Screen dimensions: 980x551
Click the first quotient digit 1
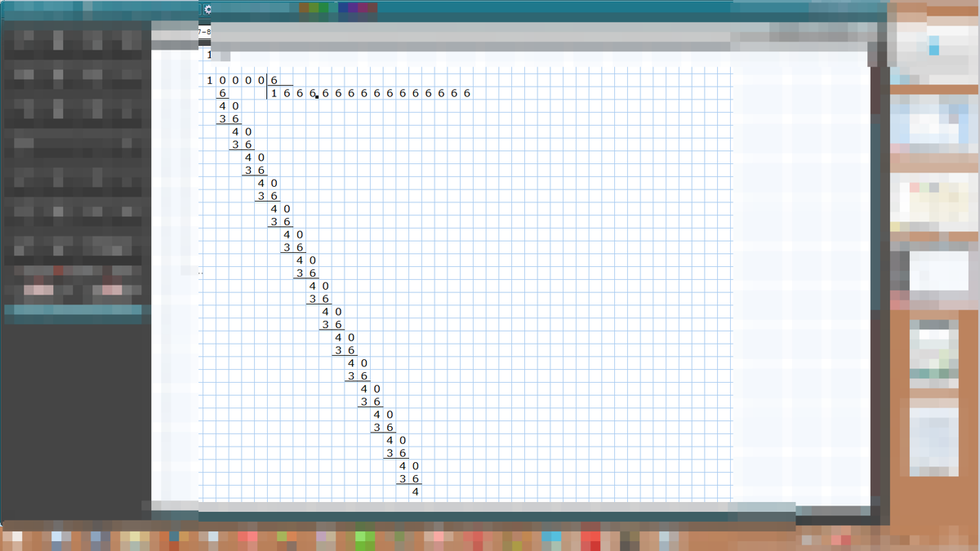coord(274,94)
